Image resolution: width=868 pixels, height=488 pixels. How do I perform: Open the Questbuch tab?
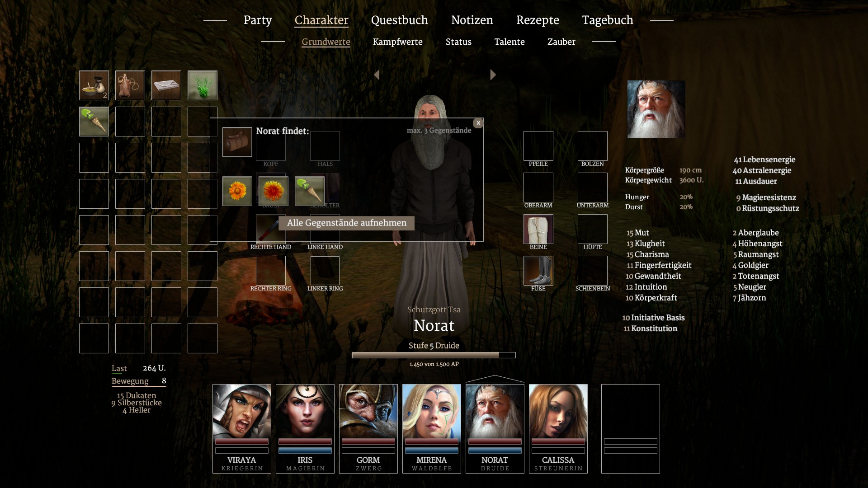click(x=400, y=20)
